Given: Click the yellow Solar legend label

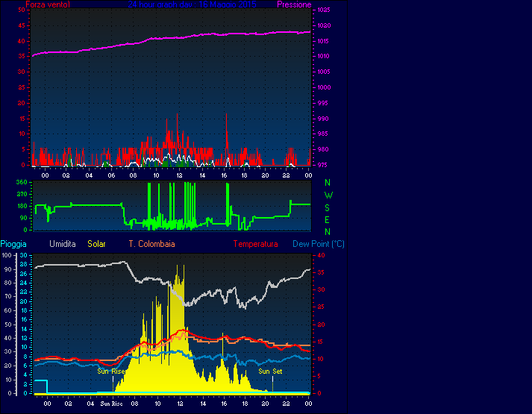Looking at the screenshot, I should [97, 244].
